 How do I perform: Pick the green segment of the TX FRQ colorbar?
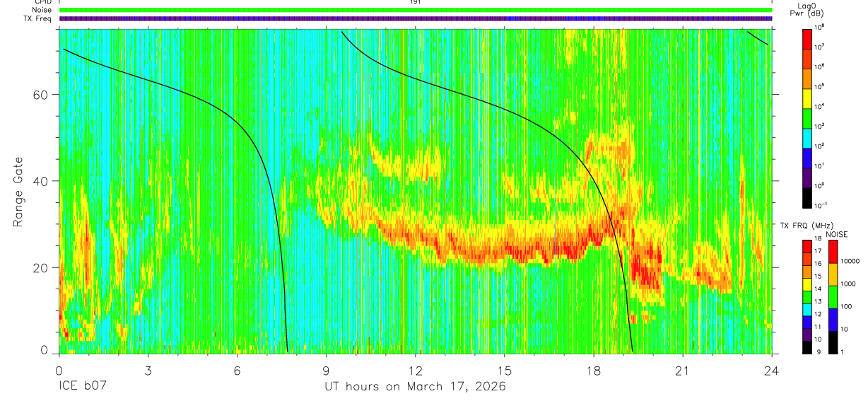tap(807, 296)
